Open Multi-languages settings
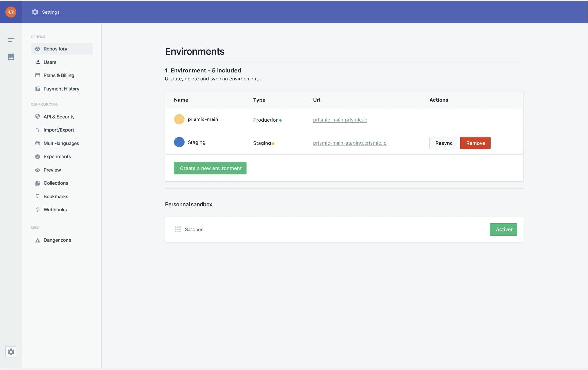The width and height of the screenshot is (588, 370). click(x=62, y=143)
